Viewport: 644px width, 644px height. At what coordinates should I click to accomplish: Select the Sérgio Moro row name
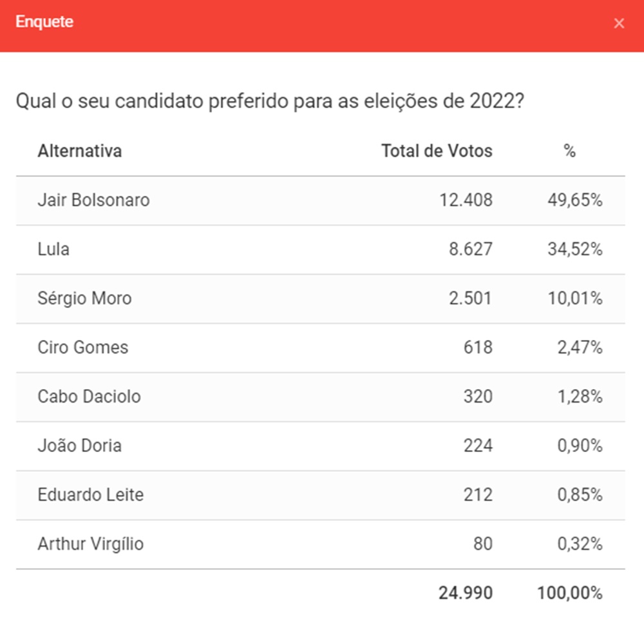coord(84,298)
